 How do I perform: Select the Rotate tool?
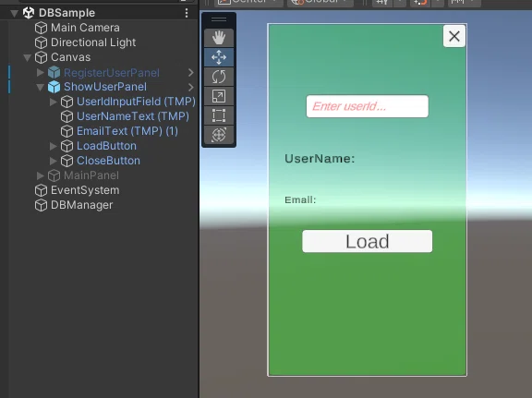click(219, 77)
